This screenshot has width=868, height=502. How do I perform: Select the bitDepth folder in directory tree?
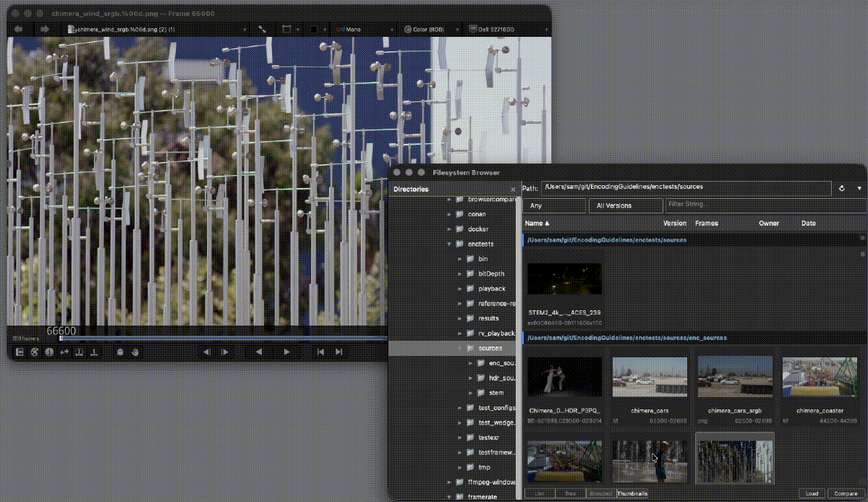click(x=490, y=273)
